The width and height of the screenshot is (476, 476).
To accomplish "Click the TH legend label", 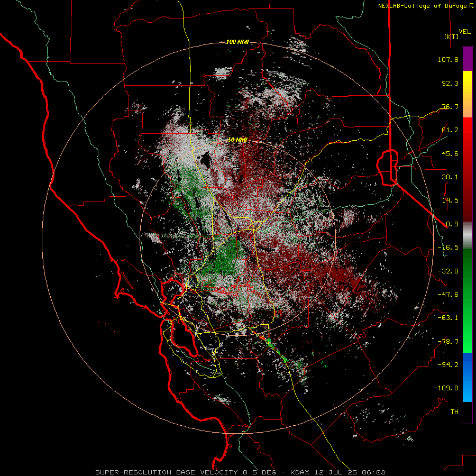I will pos(454,412).
